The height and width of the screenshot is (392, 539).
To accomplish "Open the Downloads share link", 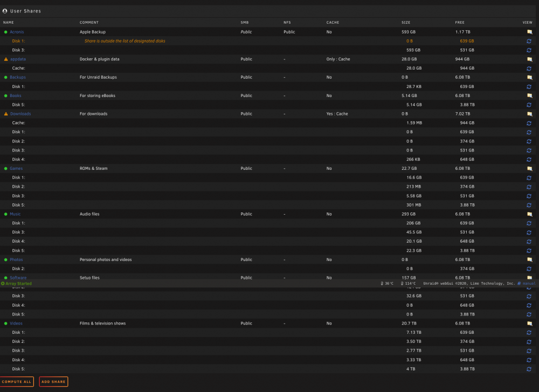I will (20, 114).
